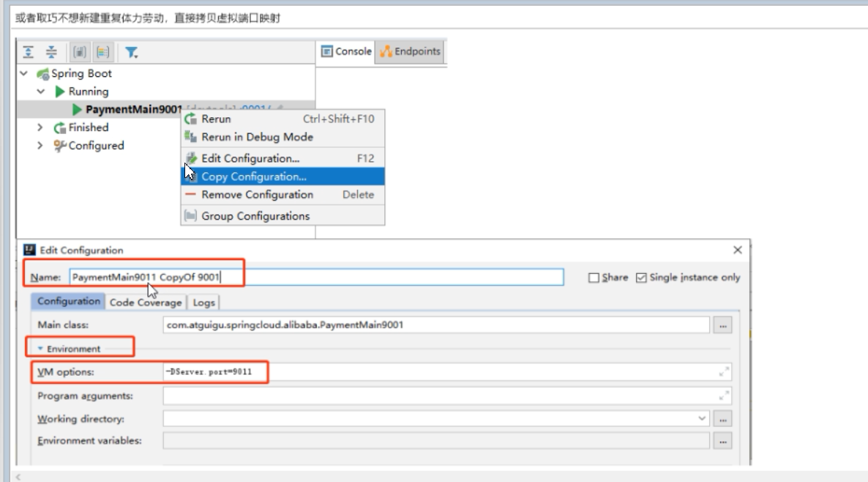Toggle Group Configurations toolbar icon
The height and width of the screenshot is (482, 868).
(x=103, y=52)
